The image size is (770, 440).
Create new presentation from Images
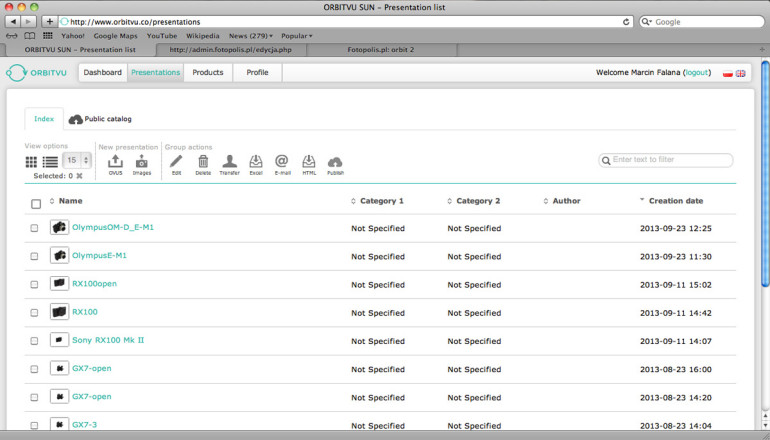[x=142, y=165]
